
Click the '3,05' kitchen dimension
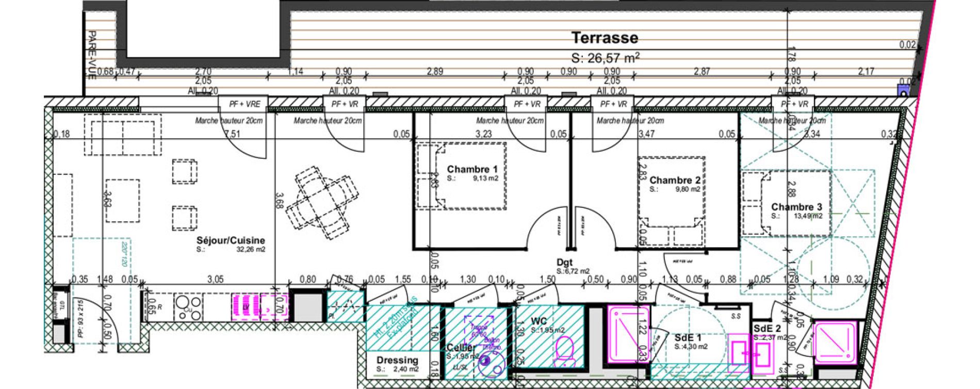tap(215, 280)
